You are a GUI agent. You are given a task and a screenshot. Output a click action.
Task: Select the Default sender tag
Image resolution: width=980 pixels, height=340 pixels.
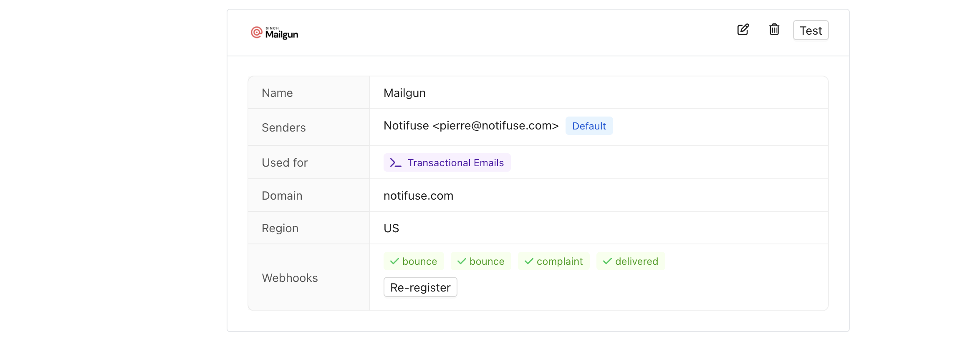[589, 126]
